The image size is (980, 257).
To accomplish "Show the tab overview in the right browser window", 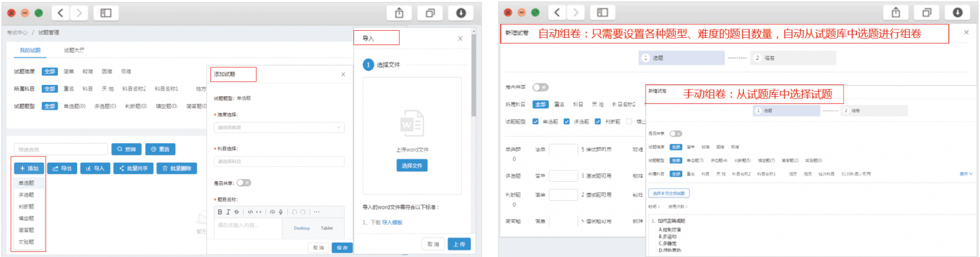I will click(927, 12).
